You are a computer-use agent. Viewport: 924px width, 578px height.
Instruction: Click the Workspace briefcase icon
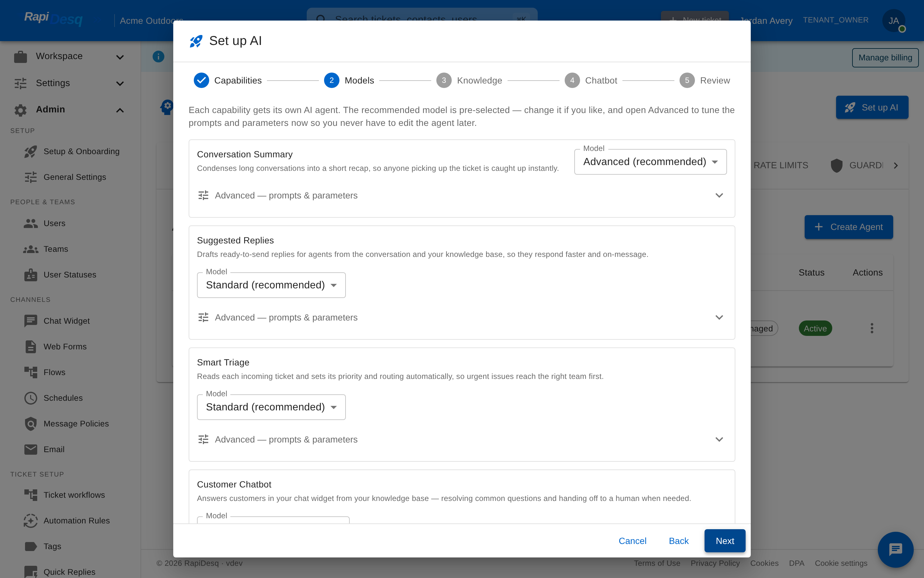pyautogui.click(x=21, y=57)
